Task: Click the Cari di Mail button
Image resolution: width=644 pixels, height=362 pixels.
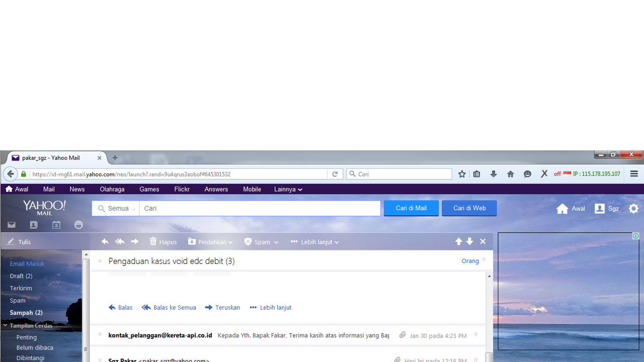Action: click(x=411, y=208)
